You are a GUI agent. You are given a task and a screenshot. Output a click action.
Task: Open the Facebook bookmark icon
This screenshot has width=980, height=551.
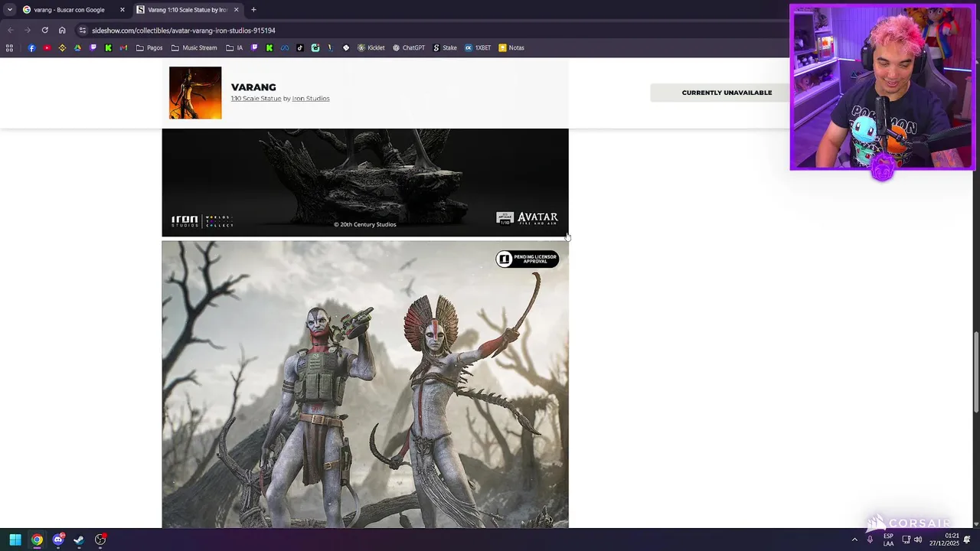pyautogui.click(x=31, y=47)
